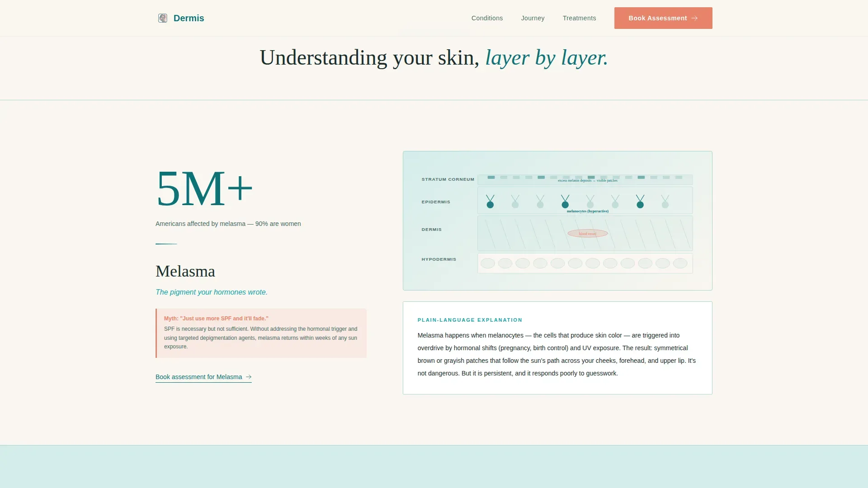The height and width of the screenshot is (488, 868).
Task: Select the HYPODERMIS layer label
Action: pos(439,259)
